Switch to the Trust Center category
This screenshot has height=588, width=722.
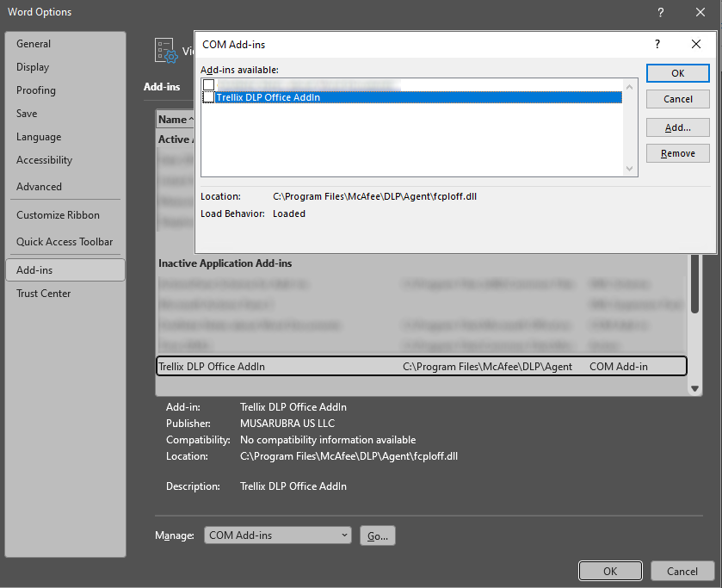[44, 294]
